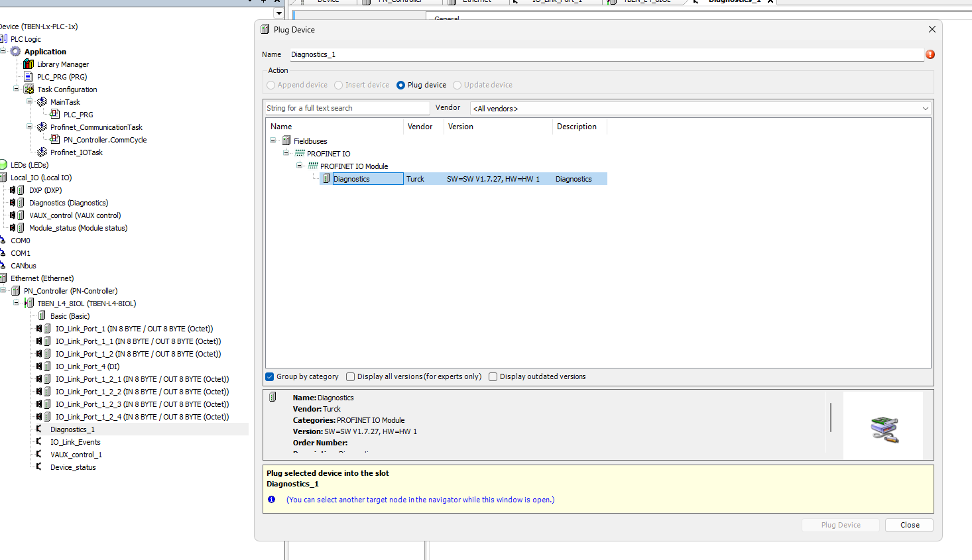The image size is (972, 560).
Task: Sort the device list by Vendor column header
Action: point(423,127)
